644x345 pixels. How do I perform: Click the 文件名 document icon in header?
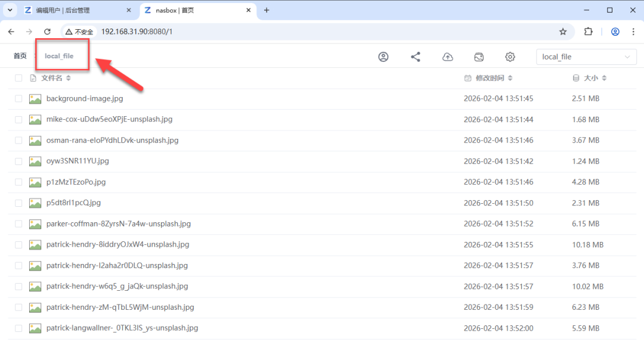pos(33,78)
